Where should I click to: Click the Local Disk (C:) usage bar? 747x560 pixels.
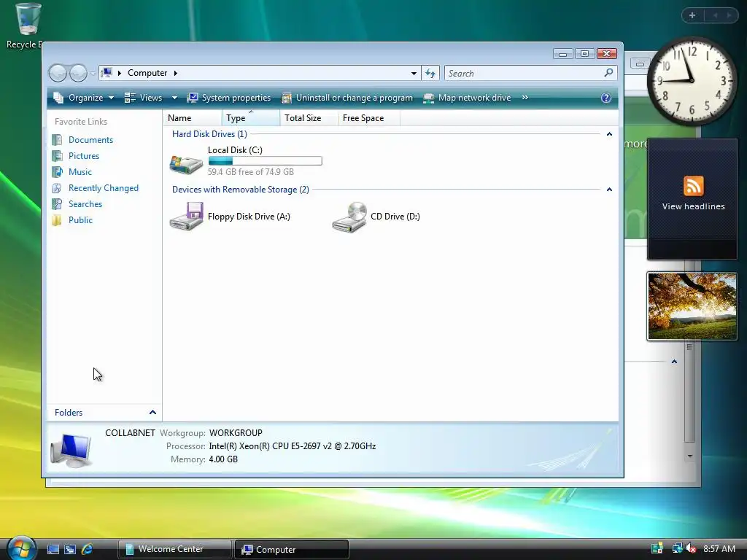click(266, 161)
